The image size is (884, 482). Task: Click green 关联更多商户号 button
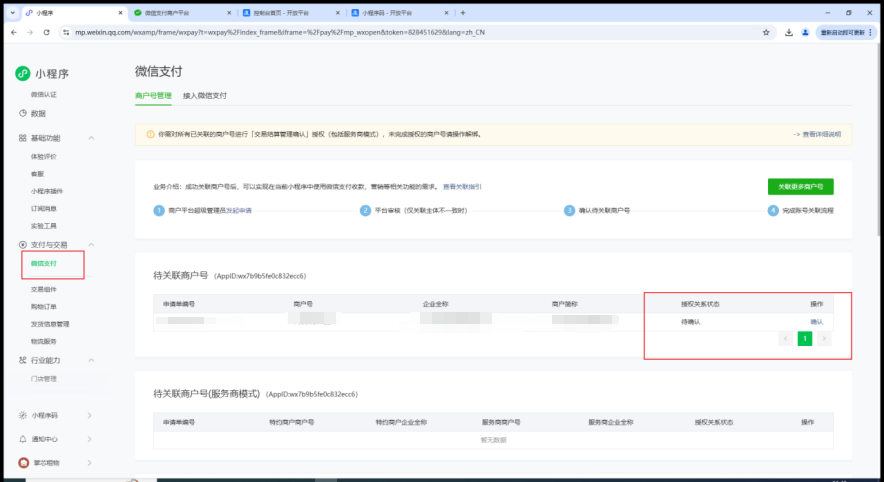pos(801,187)
